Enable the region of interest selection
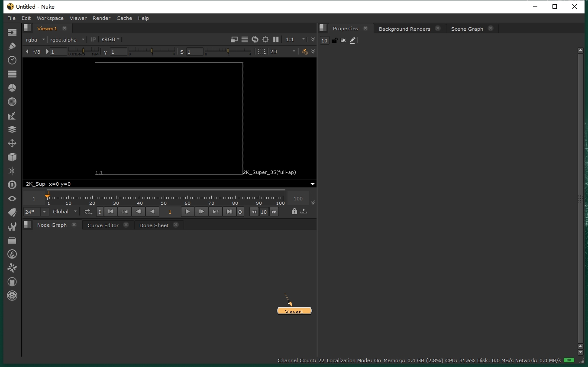The image size is (588, 367). pos(262,51)
